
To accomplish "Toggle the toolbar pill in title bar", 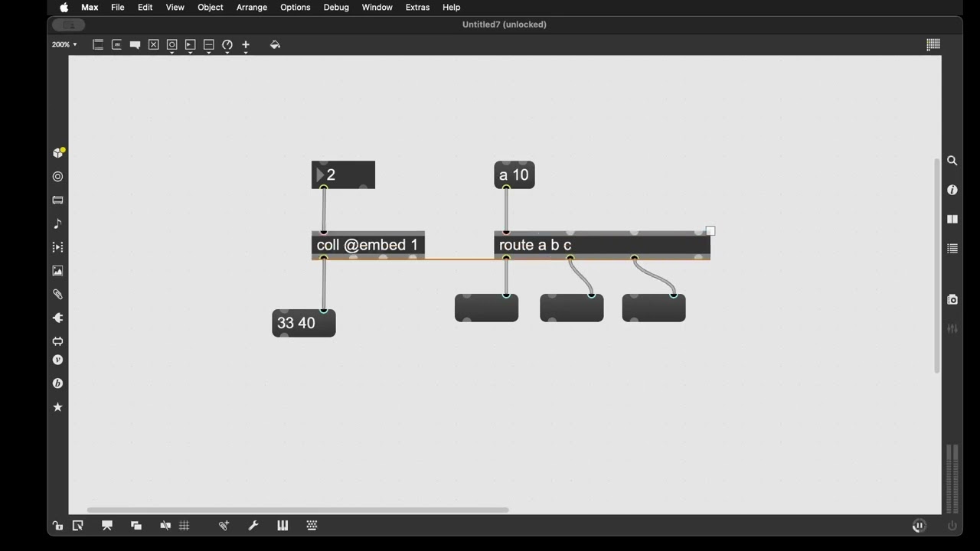I will (x=69, y=24).
